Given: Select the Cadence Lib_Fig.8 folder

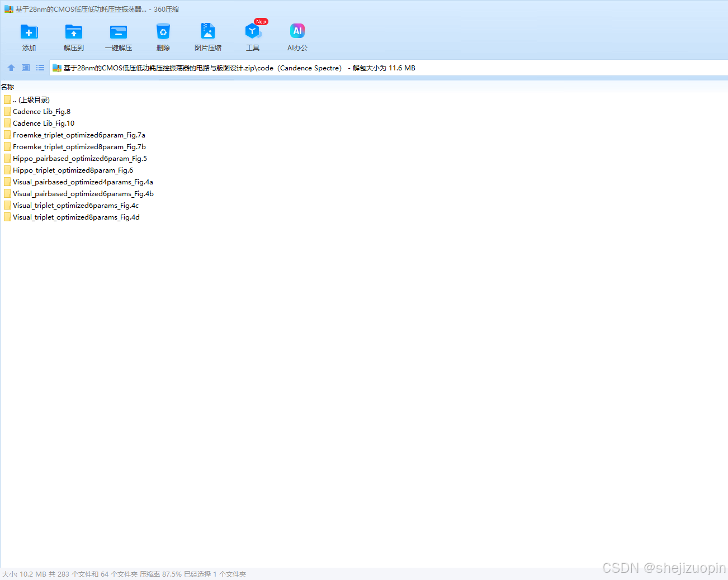Looking at the screenshot, I should point(37,112).
